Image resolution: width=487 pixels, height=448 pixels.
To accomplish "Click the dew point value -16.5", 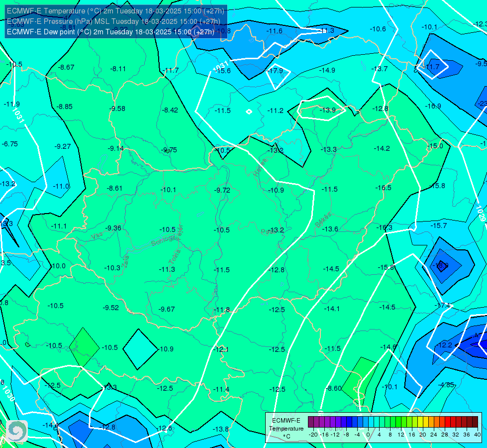I will (x=383, y=188).
